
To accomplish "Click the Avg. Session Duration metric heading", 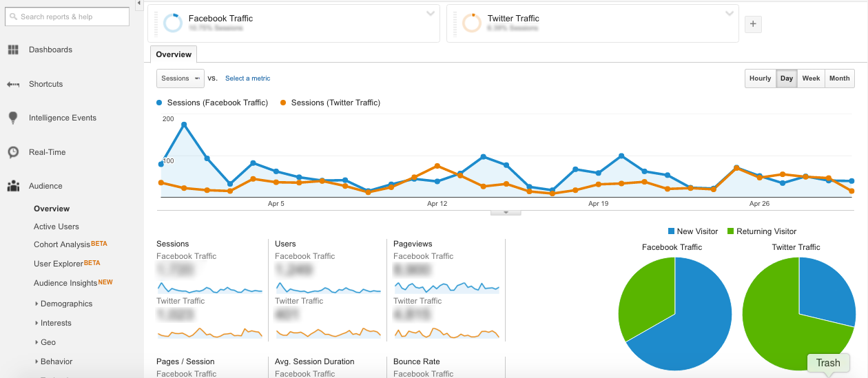I will (x=315, y=361).
